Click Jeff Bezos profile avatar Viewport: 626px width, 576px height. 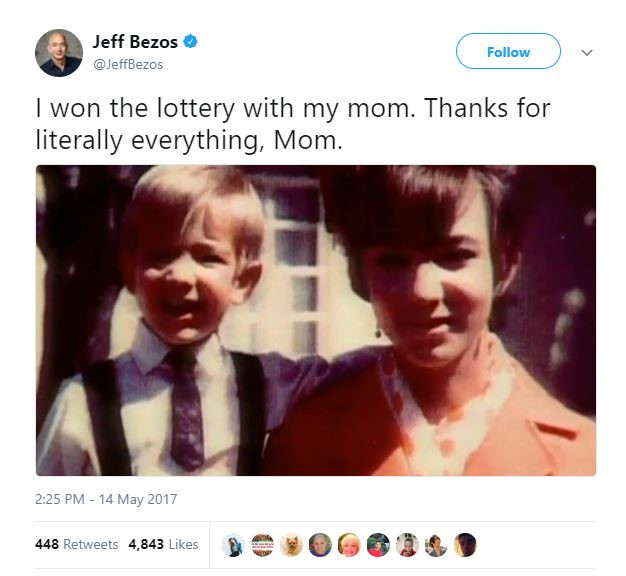[x=59, y=53]
